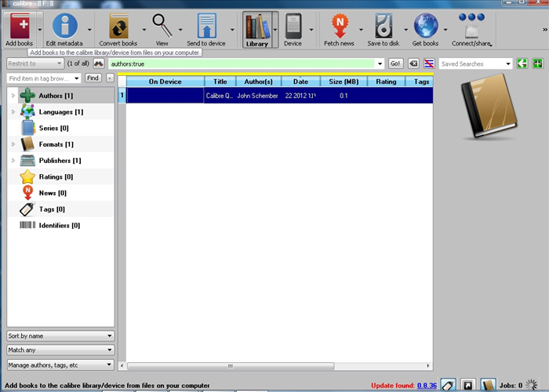Expand the Formats tree node
549x392 pixels.
point(13,144)
